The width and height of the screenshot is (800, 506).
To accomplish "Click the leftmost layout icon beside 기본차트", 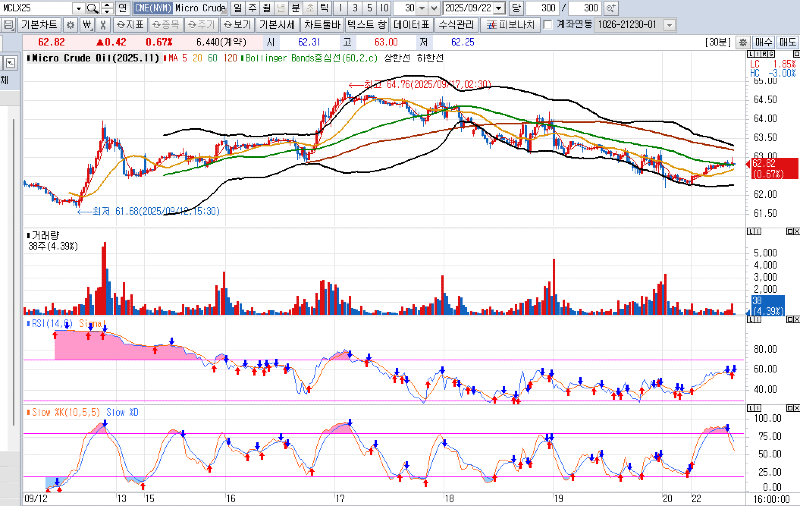I will coord(7,24).
